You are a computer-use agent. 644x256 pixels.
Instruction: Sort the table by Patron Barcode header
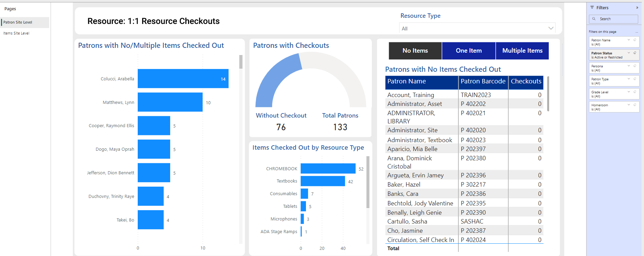pyautogui.click(x=483, y=81)
